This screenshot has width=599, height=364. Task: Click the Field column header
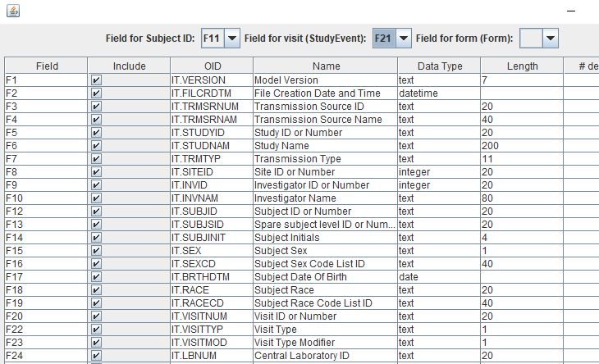point(47,66)
